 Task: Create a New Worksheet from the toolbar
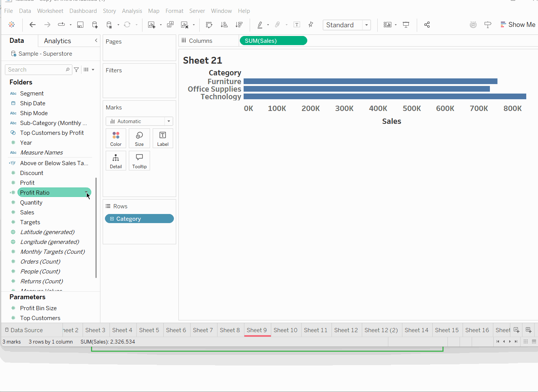click(x=152, y=25)
